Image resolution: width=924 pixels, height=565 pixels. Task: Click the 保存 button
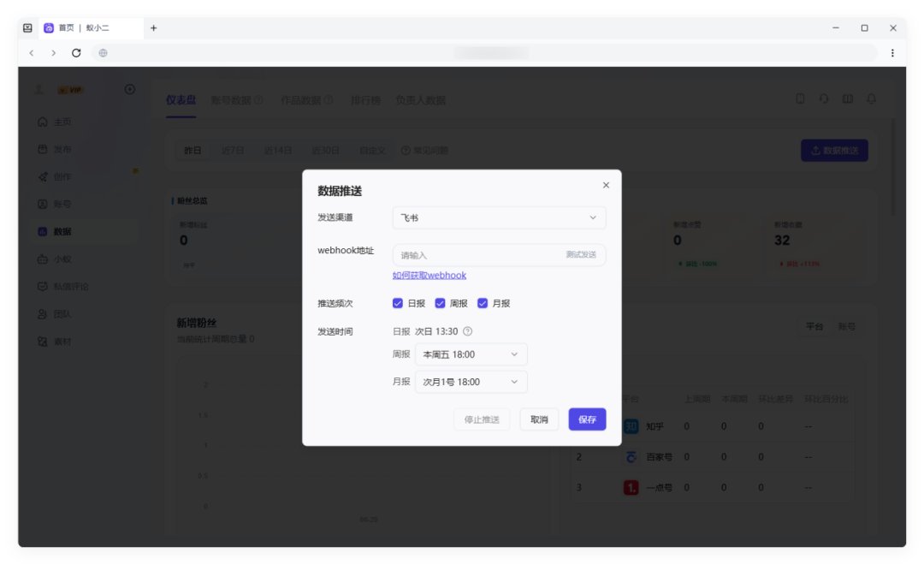click(587, 419)
